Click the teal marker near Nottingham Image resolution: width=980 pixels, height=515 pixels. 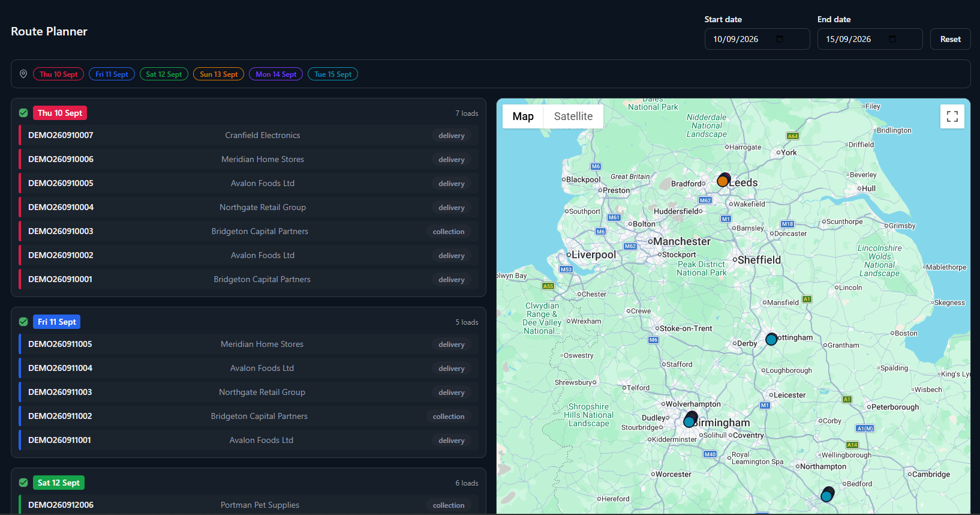click(771, 340)
